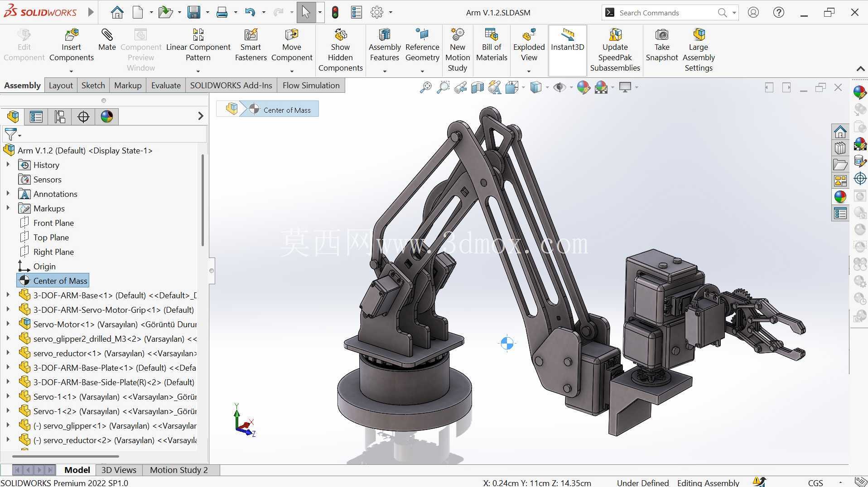Open the ConfigurationManager tab icon
Viewport: 868px width, 487px height.
pyautogui.click(x=60, y=117)
